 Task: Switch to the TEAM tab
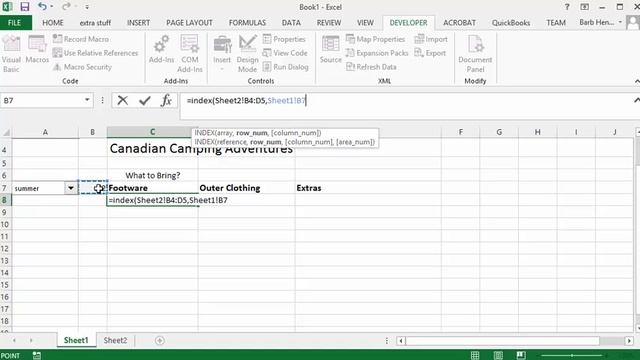[x=556, y=23]
